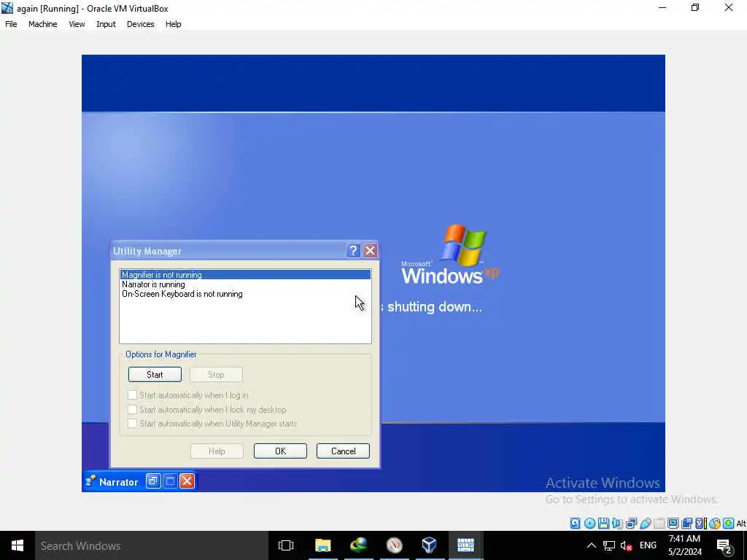
Task: Click the question mark help icon in Utility Manager
Action: coord(353,251)
